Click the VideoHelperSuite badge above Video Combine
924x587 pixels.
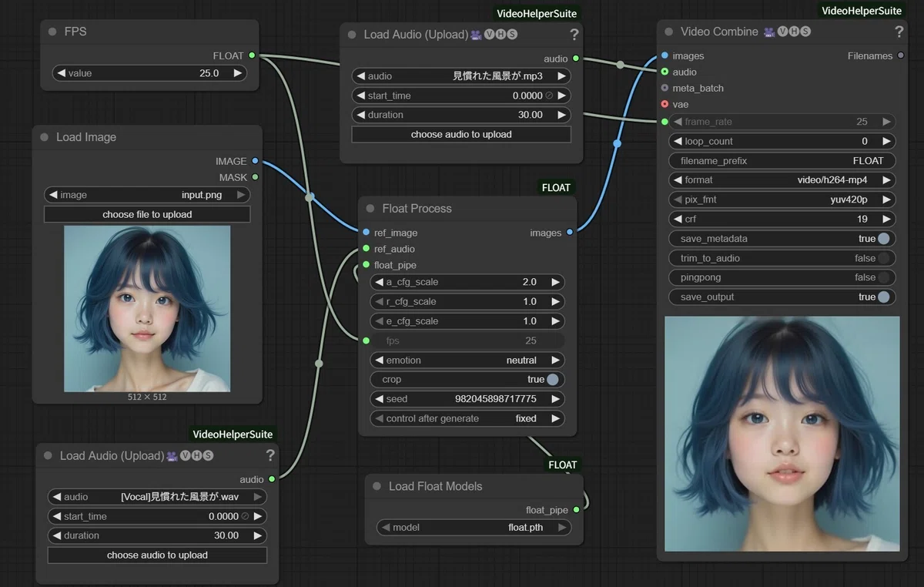click(862, 11)
